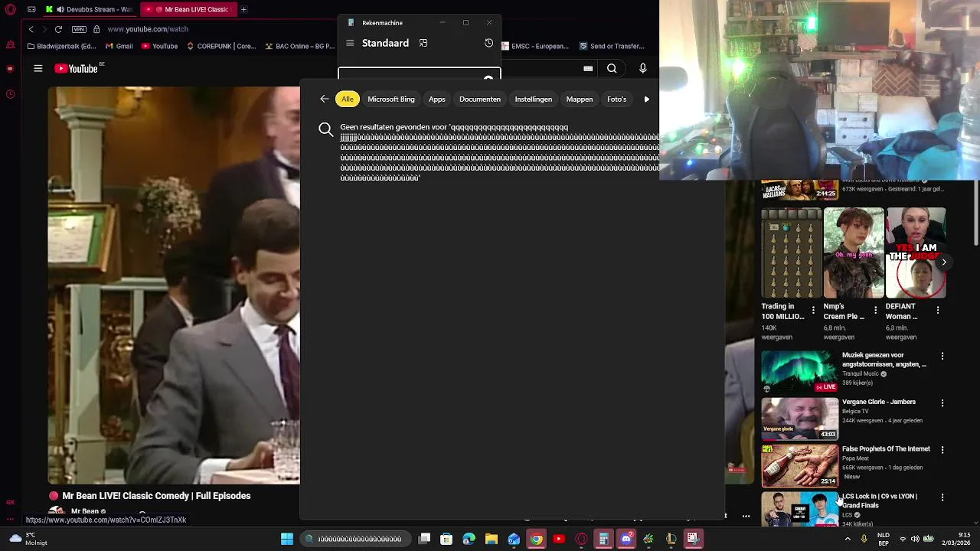The width and height of the screenshot is (980, 551).
Task: Reload the YouTube page
Action: 58,29
